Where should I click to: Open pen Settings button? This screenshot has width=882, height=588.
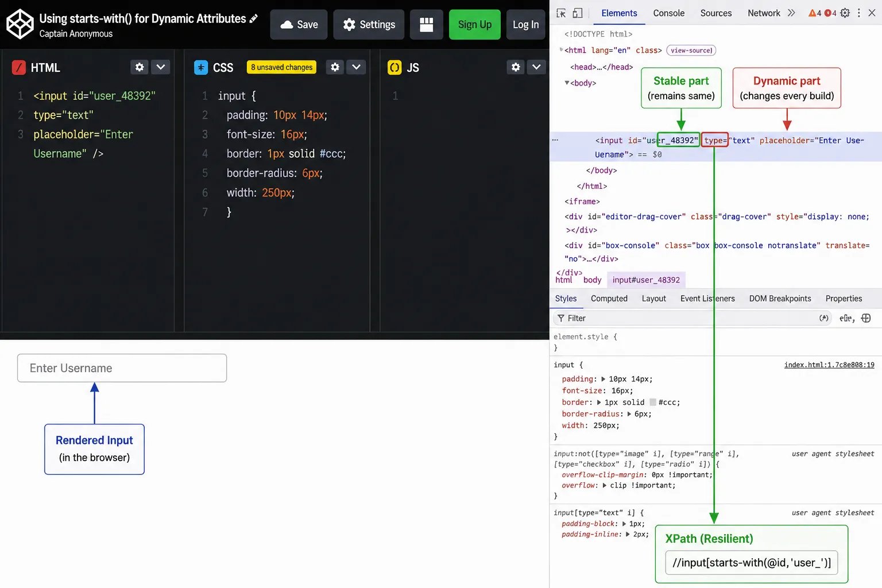point(369,25)
